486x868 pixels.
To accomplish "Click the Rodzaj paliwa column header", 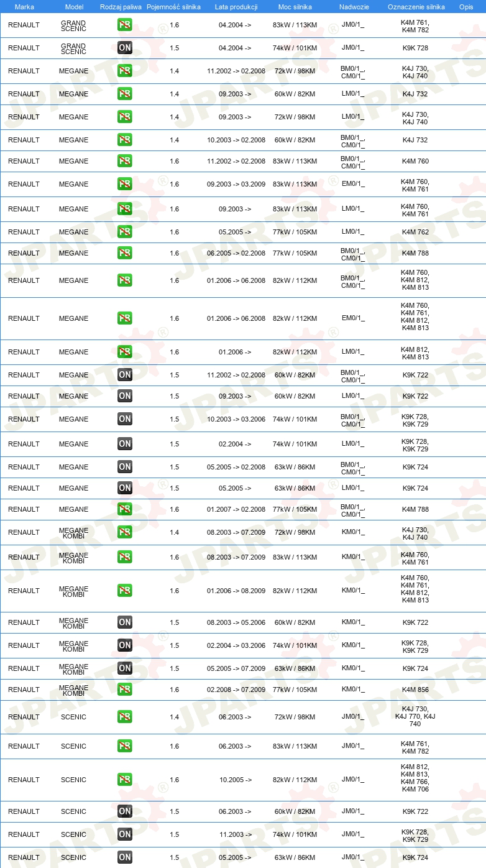I will (121, 7).
